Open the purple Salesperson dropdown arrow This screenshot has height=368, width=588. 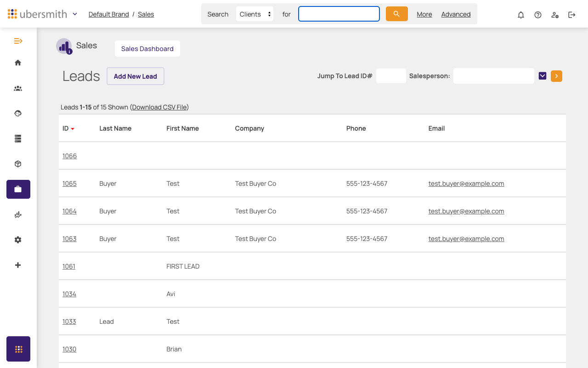coord(543,76)
